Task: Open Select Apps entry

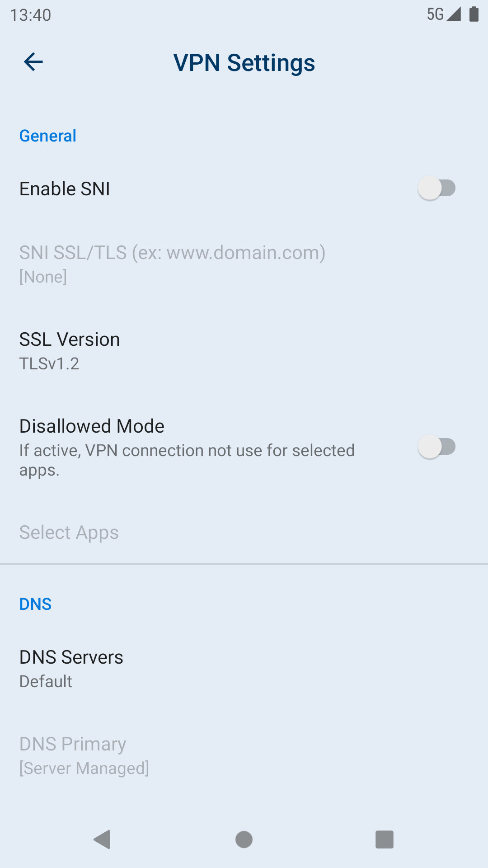Action: (69, 533)
